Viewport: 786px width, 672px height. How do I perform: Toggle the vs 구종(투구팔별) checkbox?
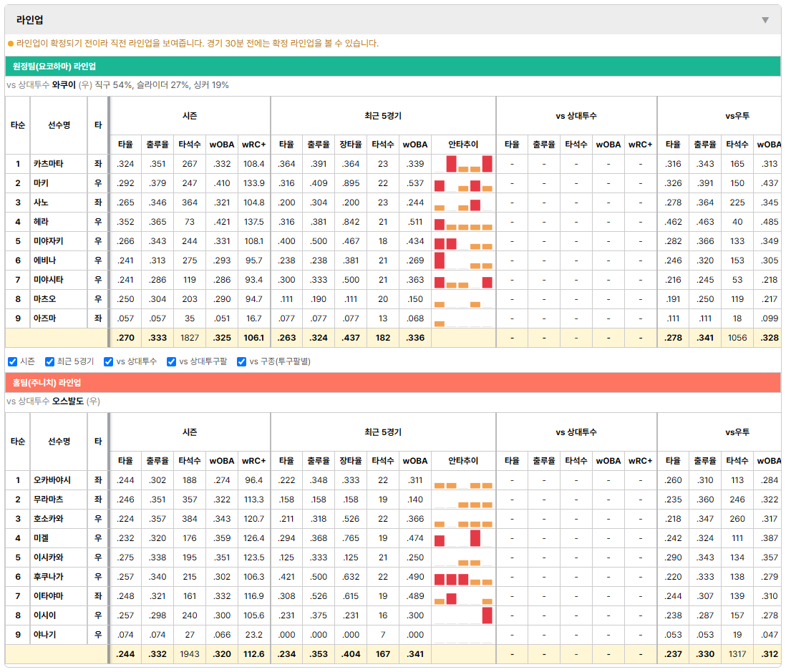pyautogui.click(x=242, y=362)
